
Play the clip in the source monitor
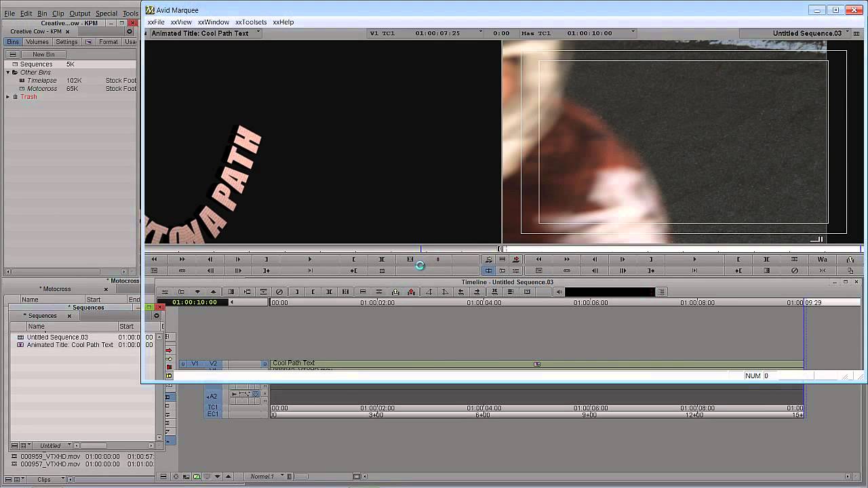pyautogui.click(x=310, y=259)
